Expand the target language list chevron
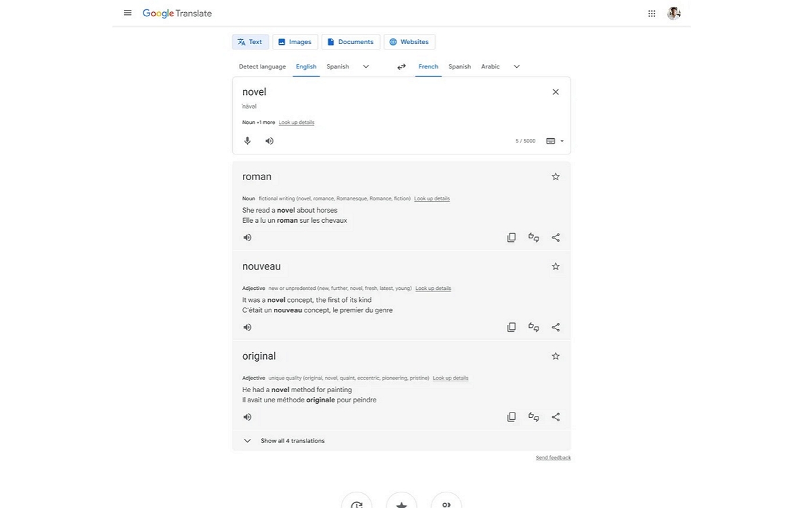The image size is (812, 508). click(x=516, y=66)
